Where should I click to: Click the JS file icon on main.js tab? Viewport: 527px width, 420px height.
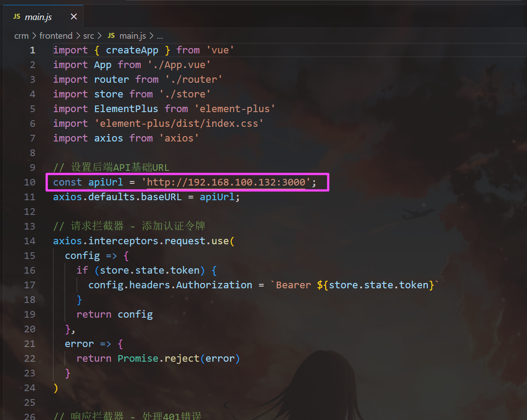pyautogui.click(x=17, y=16)
